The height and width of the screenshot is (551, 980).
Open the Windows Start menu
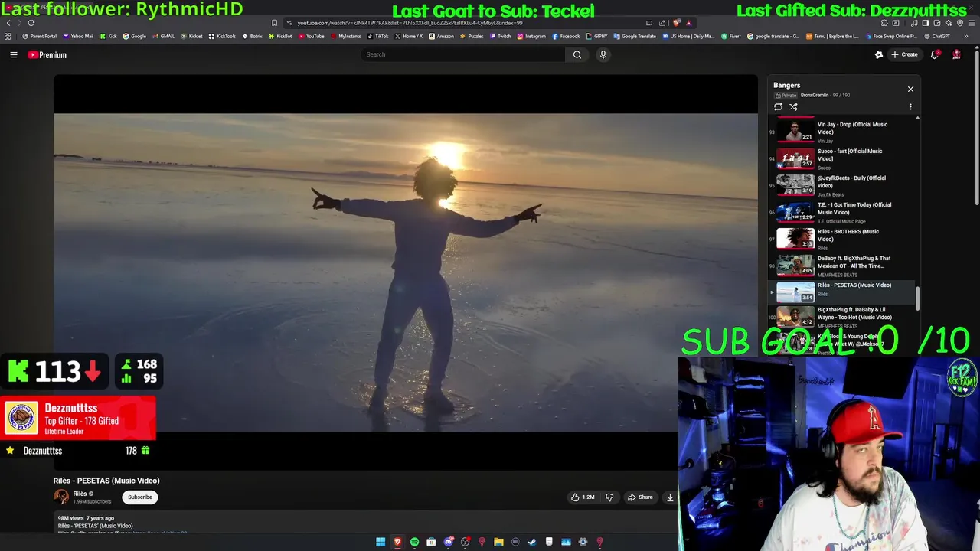tap(381, 542)
